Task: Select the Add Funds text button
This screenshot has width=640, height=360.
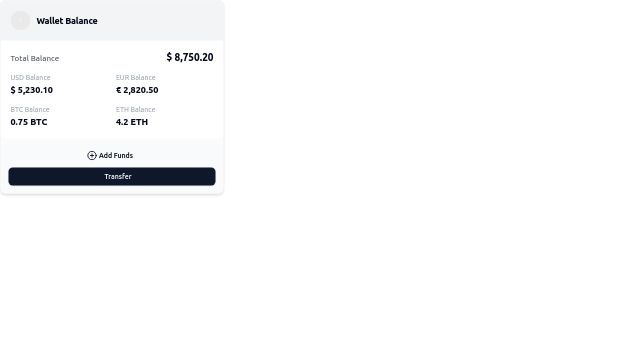Action: coord(110,156)
